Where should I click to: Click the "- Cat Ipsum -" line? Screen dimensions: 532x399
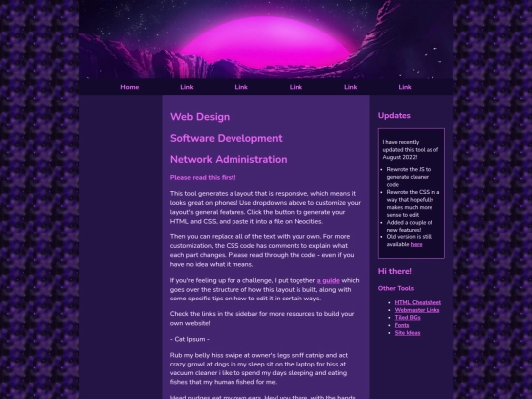190,339
